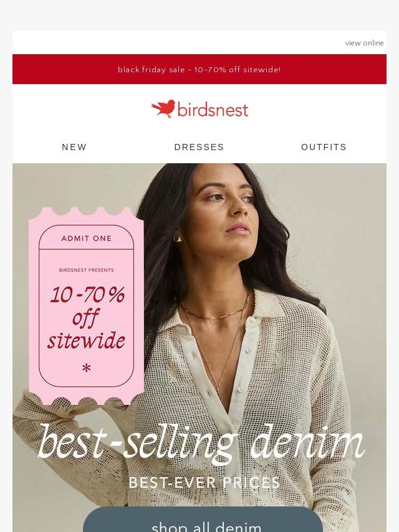This screenshot has width=399, height=532.
Task: Tap the Shop All Denim button
Action: point(203,520)
